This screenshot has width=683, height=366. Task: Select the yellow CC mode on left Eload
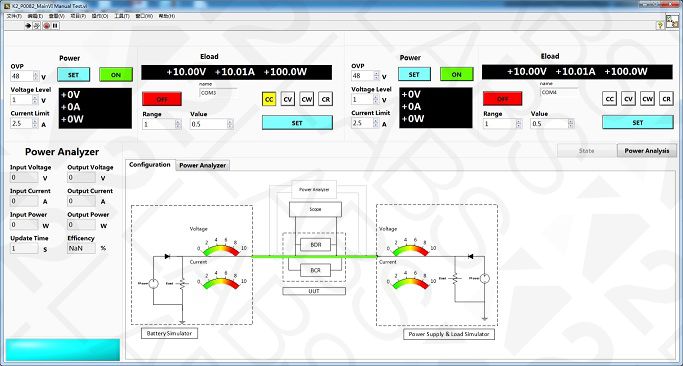(269, 99)
